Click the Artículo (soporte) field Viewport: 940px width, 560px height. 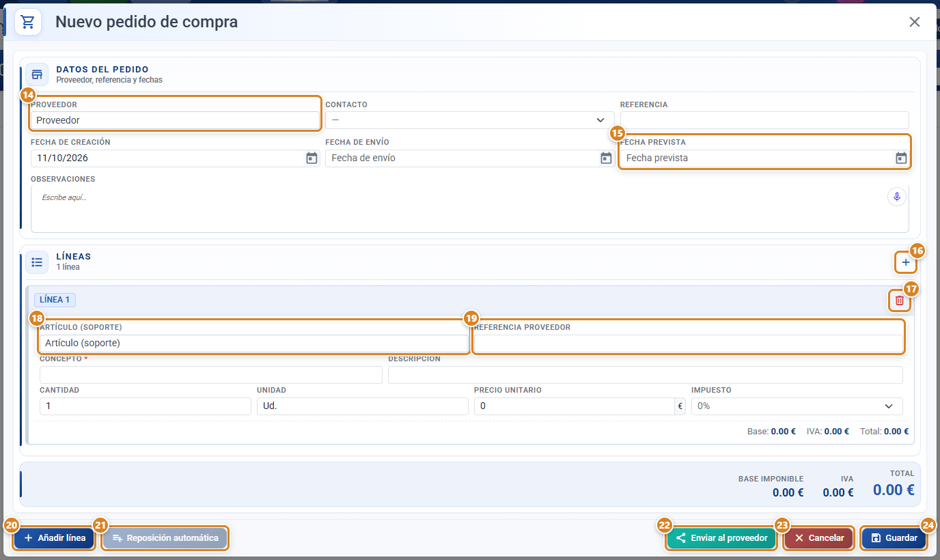point(254,343)
